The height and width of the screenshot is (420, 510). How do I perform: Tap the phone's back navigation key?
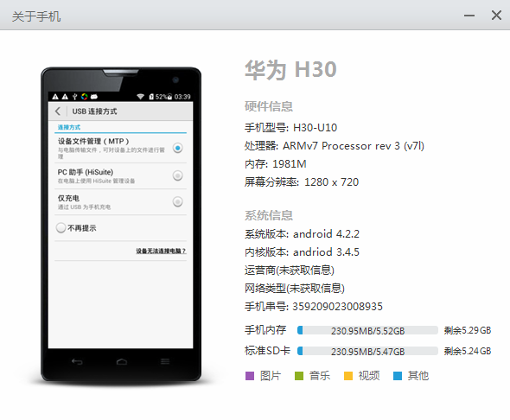pos(77,361)
